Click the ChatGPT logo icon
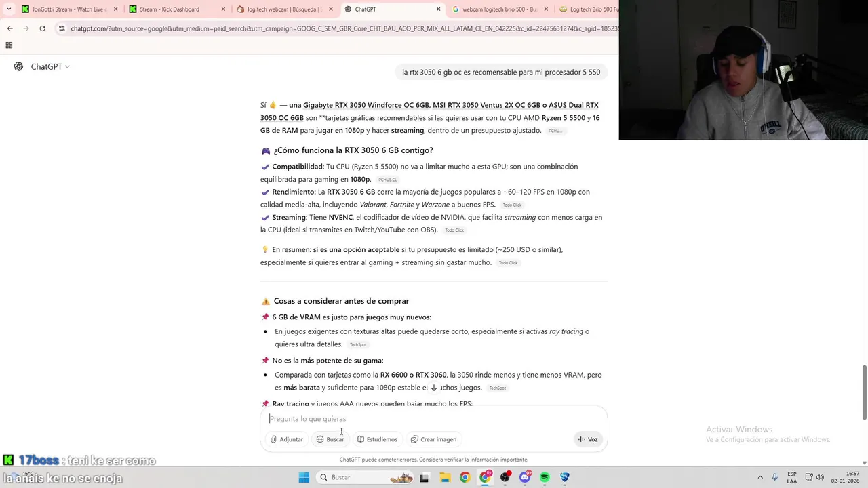The image size is (868, 488). [18, 66]
